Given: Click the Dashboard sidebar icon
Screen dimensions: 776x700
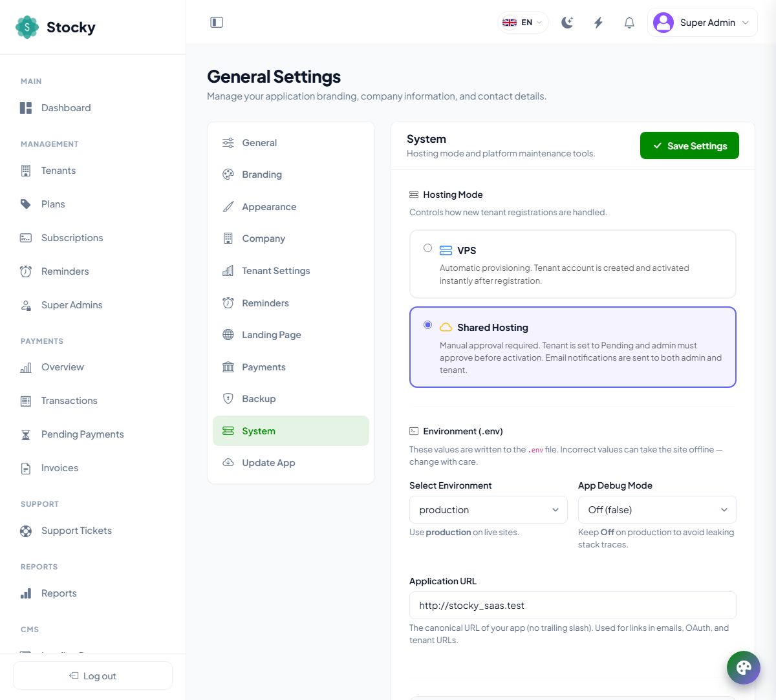Looking at the screenshot, I should click(x=26, y=108).
